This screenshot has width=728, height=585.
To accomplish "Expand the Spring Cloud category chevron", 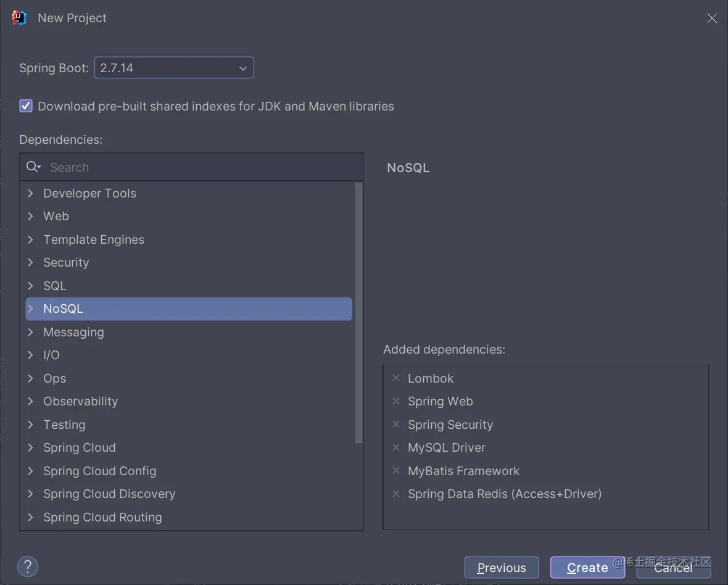I will coord(31,447).
